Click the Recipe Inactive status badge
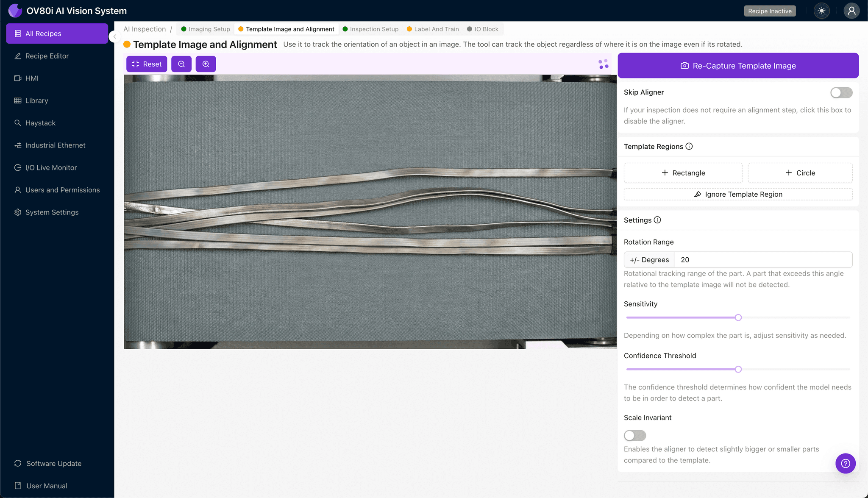This screenshot has width=868, height=498. pyautogui.click(x=770, y=11)
